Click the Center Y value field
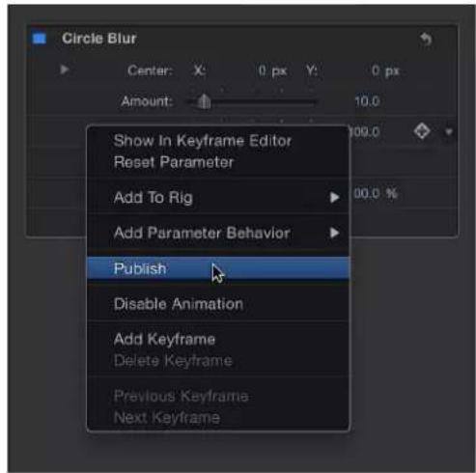 click(385, 70)
